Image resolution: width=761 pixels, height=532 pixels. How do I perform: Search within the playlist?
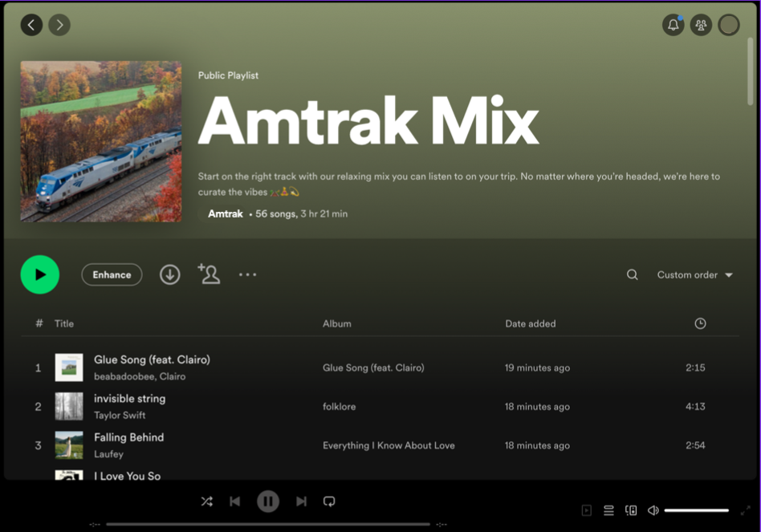632,274
